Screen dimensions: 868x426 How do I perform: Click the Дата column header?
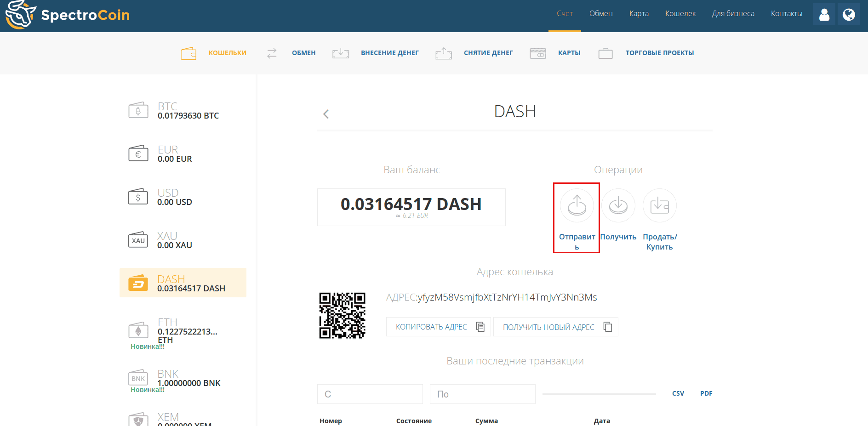pos(602,421)
